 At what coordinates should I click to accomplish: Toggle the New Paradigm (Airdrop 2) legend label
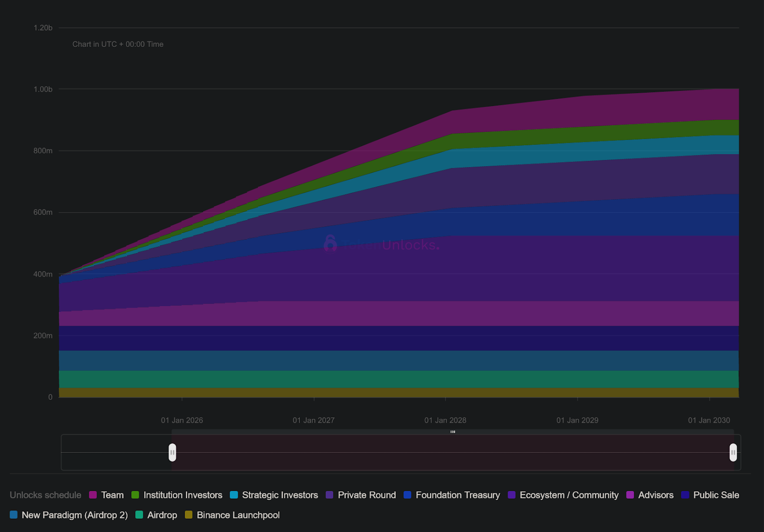tap(74, 515)
